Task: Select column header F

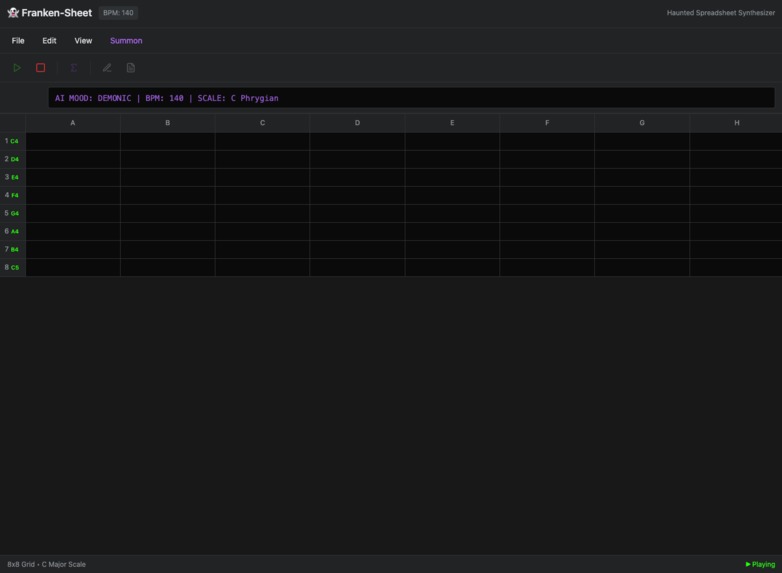Action: [x=547, y=123]
